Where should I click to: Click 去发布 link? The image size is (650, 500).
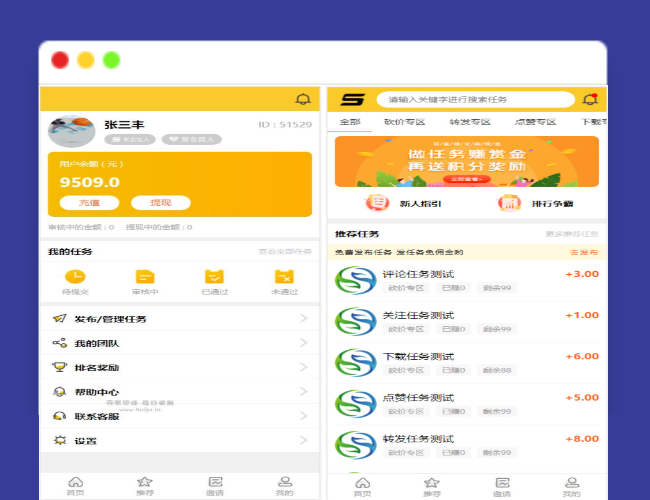pos(584,252)
